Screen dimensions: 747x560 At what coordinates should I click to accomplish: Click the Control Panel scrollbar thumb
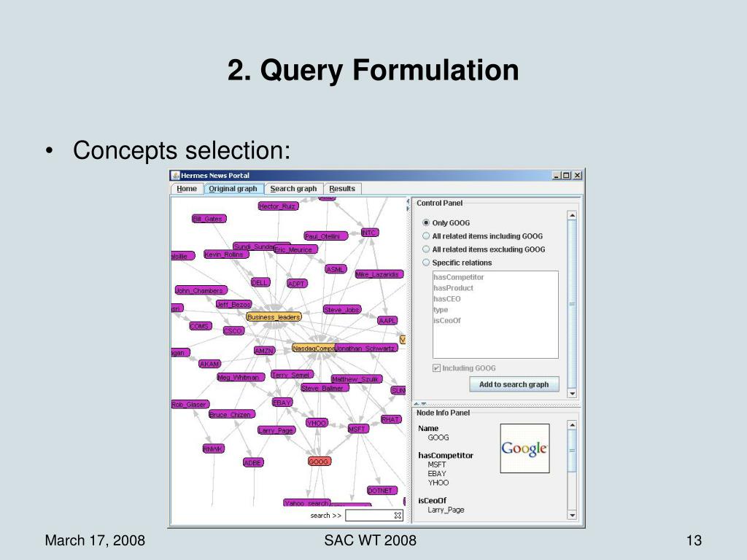(572, 305)
